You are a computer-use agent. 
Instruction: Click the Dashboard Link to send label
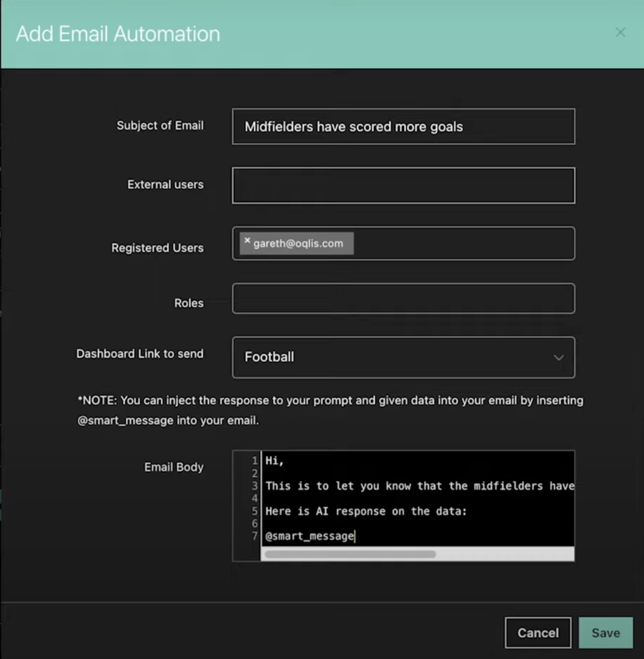click(140, 354)
